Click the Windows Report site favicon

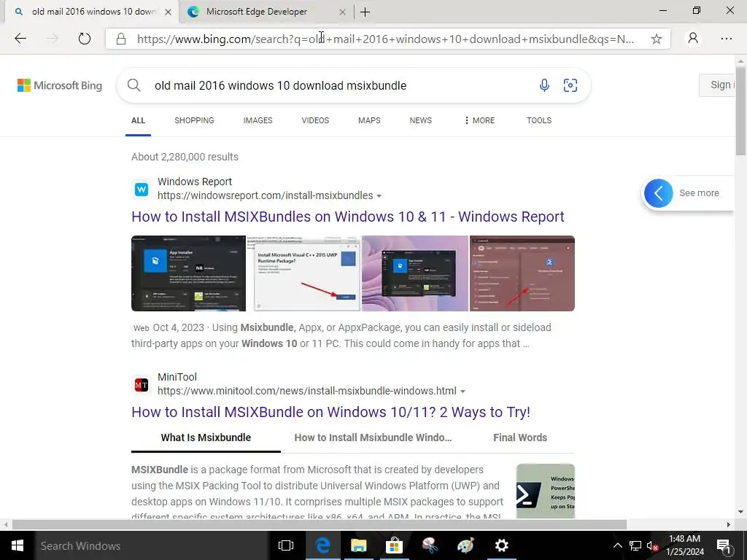click(x=142, y=190)
